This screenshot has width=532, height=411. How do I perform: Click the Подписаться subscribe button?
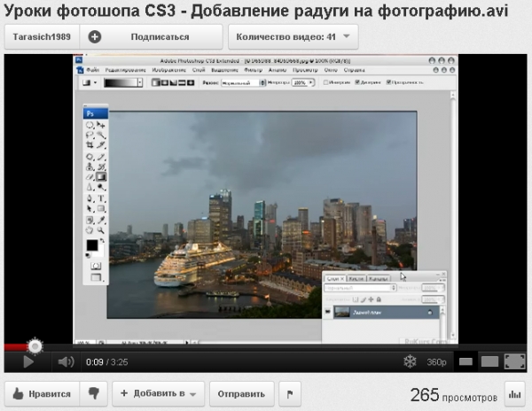[151, 37]
